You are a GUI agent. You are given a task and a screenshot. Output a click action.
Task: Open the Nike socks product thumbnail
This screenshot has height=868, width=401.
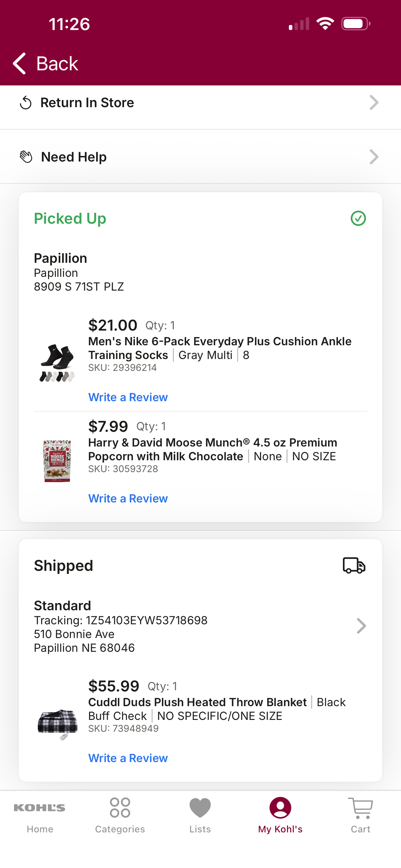coord(57,363)
